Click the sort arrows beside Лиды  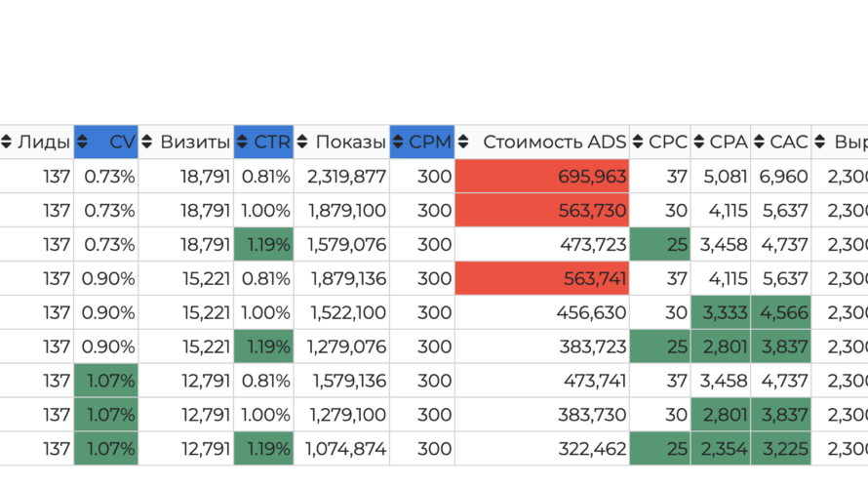[6, 142]
